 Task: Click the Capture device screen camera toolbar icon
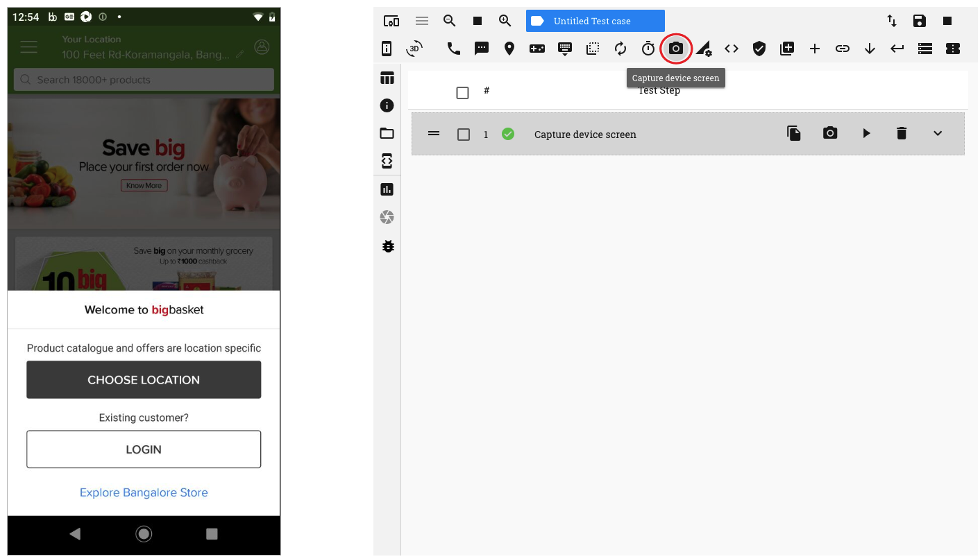coord(675,49)
